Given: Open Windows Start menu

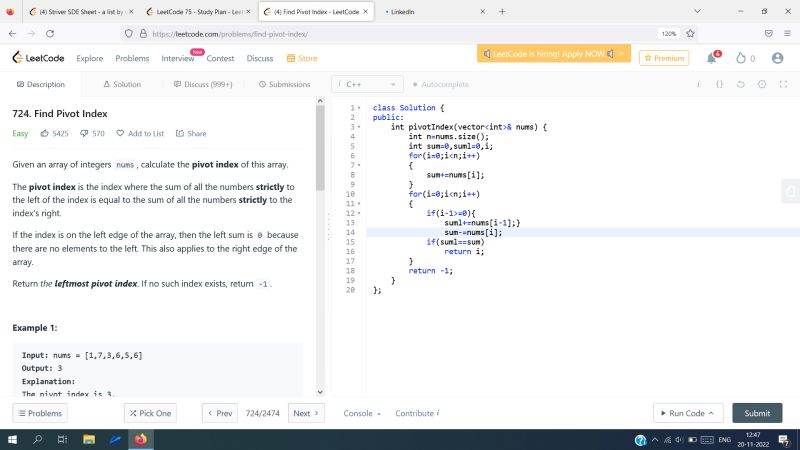Looking at the screenshot, I should tap(12, 439).
